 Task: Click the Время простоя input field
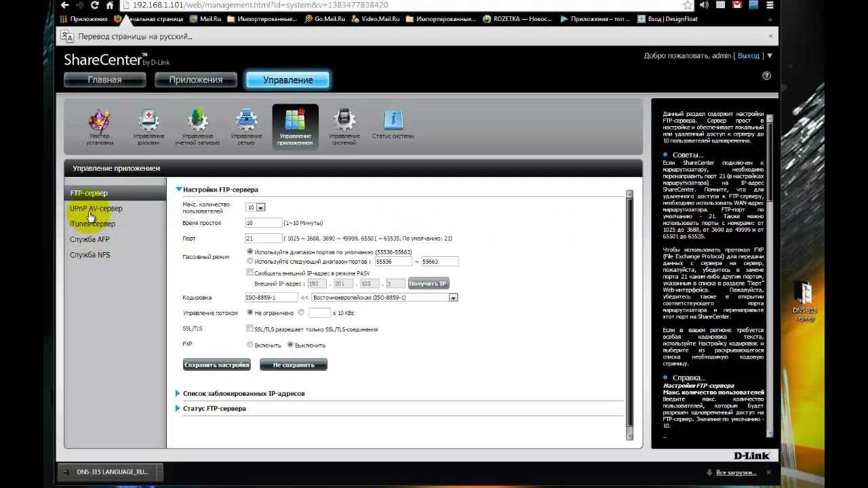coord(264,223)
